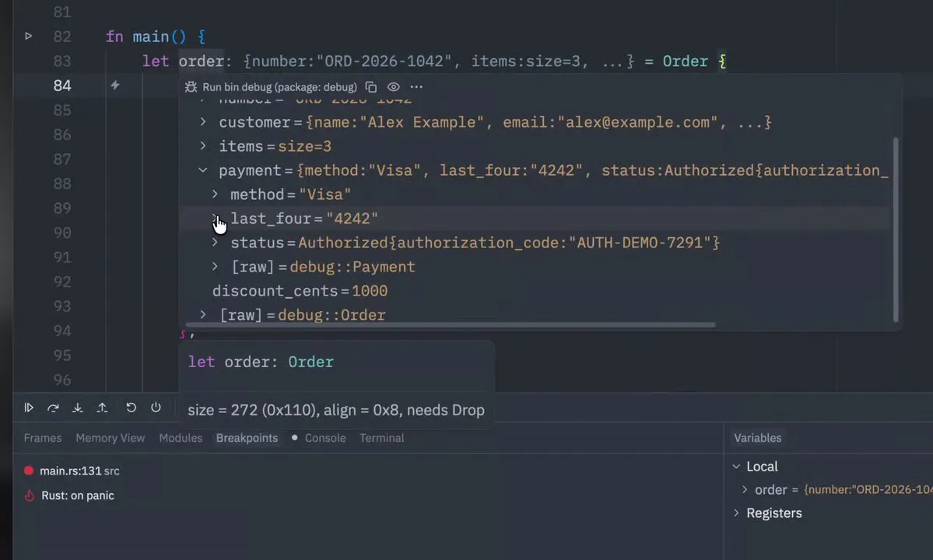933x560 pixels.
Task: Switch to the Frames tab
Action: click(42, 438)
